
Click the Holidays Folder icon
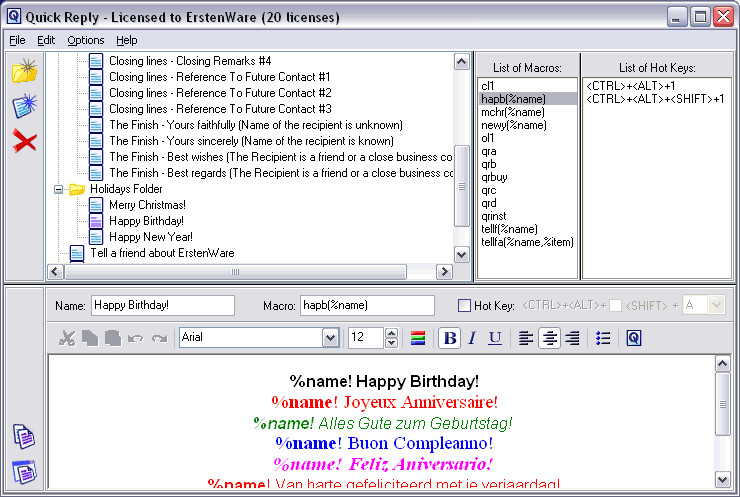(x=77, y=189)
